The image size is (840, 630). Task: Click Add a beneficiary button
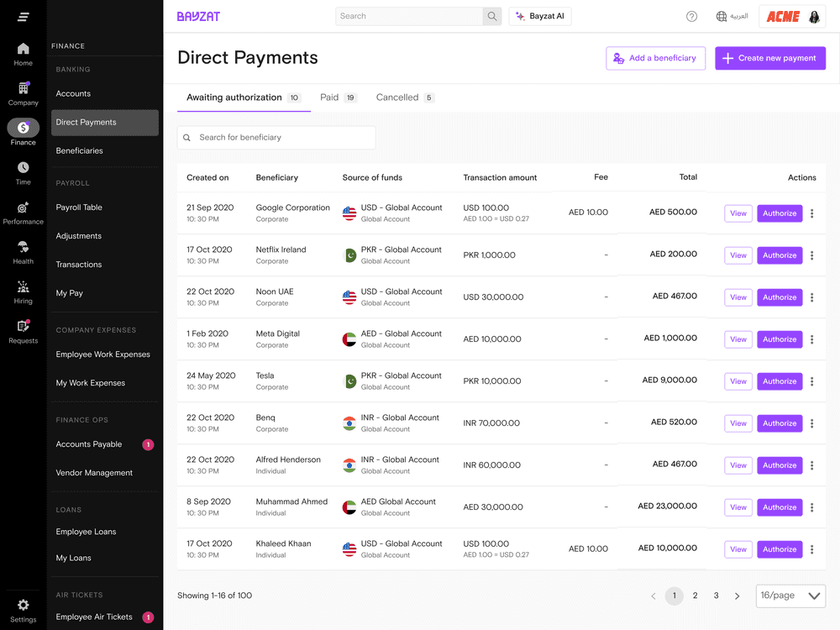[x=655, y=58]
